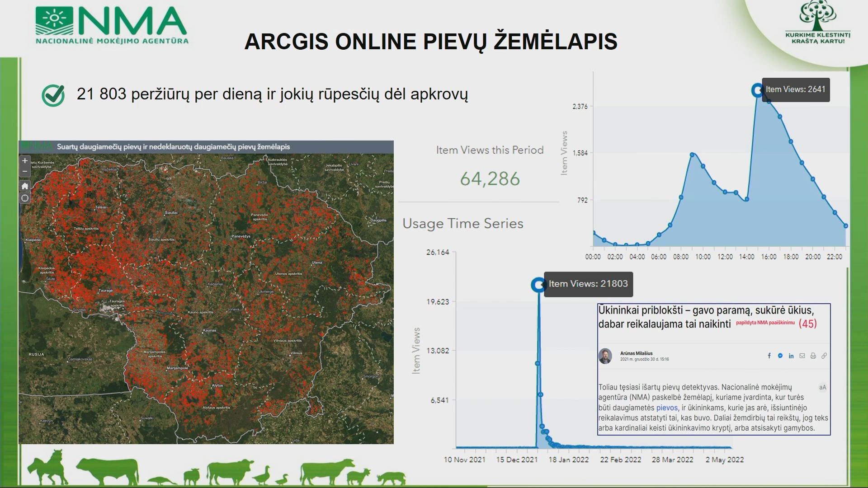Viewport: 868px width, 488px height.
Task: Share article on LinkedIn icon
Action: (791, 356)
